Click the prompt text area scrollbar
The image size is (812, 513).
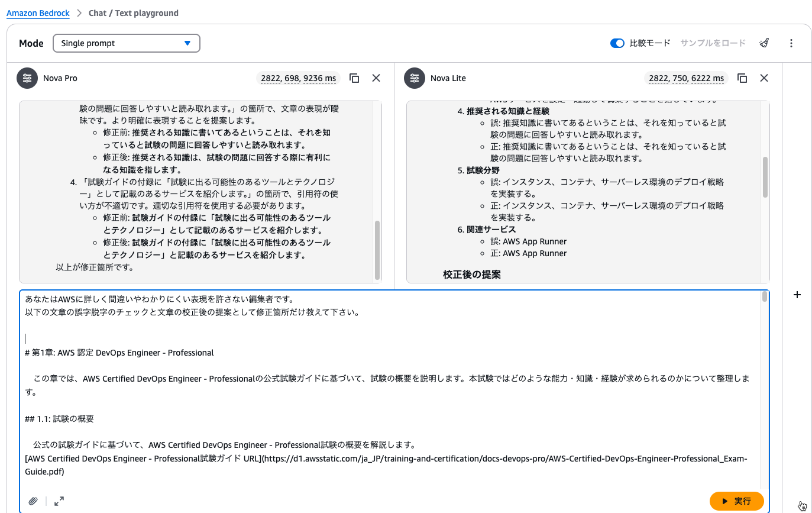(765, 296)
